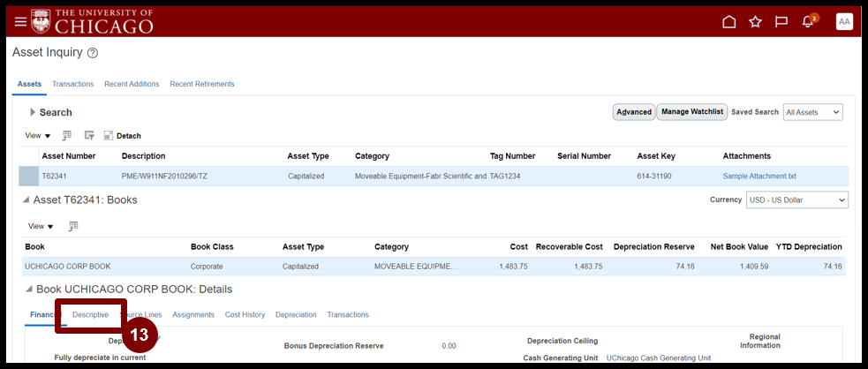Click Net Book Value column header
The width and height of the screenshot is (868, 369).
point(739,247)
